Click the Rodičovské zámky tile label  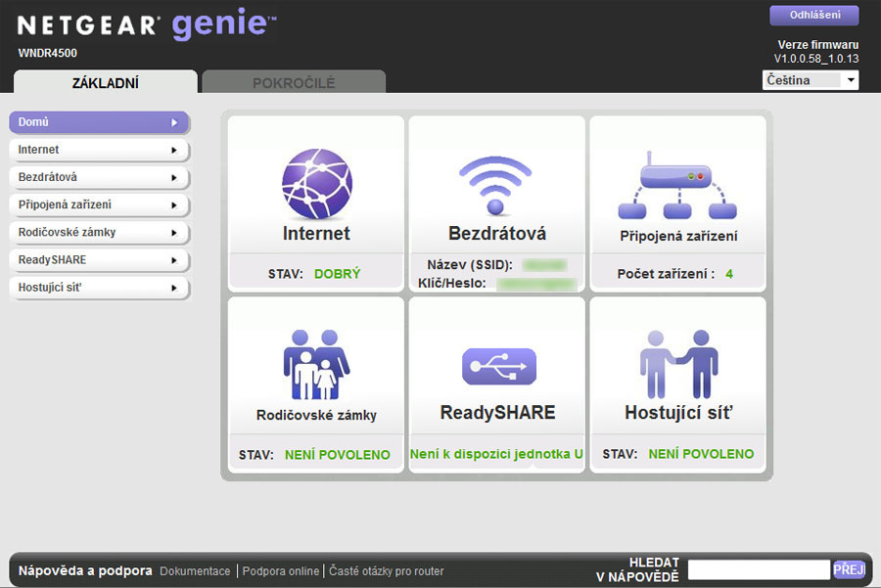316,415
